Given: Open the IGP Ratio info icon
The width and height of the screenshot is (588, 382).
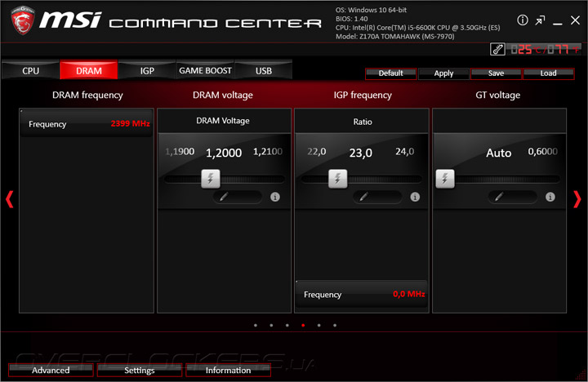Looking at the screenshot, I should click(x=415, y=197).
